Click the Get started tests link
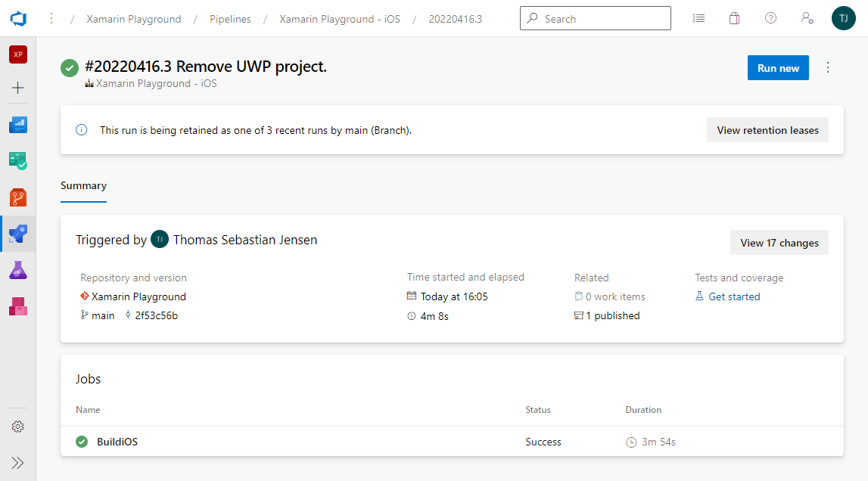868x481 pixels. 734,296
